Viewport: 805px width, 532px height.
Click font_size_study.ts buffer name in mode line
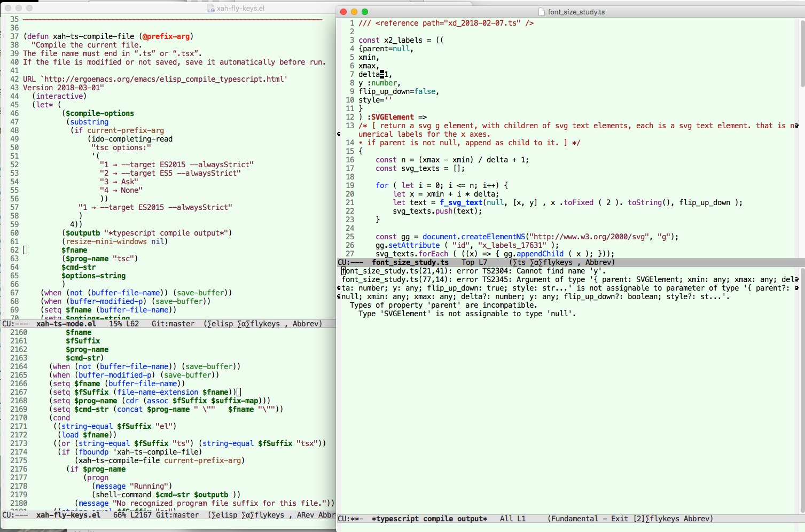tap(410, 262)
